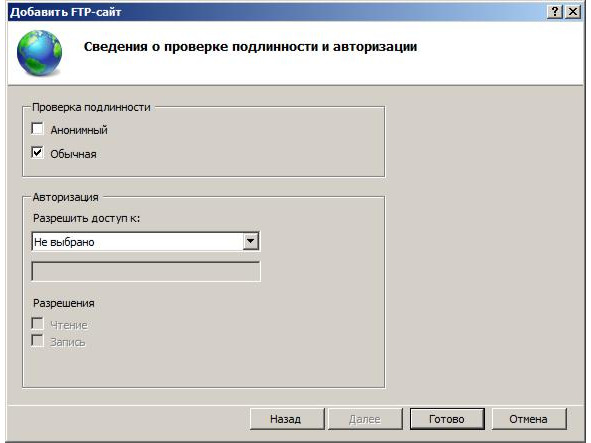This screenshot has width=591, height=443.
Task: Click the Далее button
Action: click(365, 419)
